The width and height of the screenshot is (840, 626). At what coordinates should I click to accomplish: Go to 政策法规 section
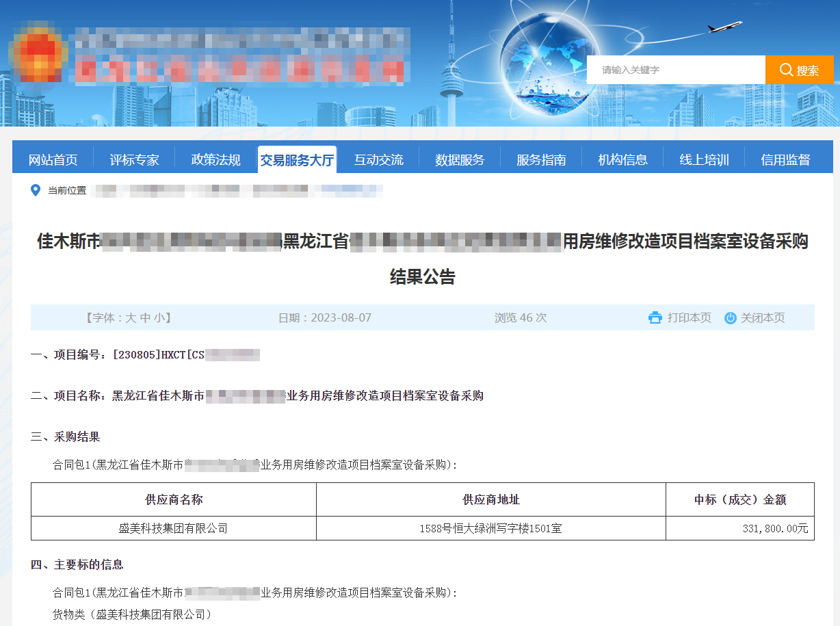pyautogui.click(x=215, y=160)
